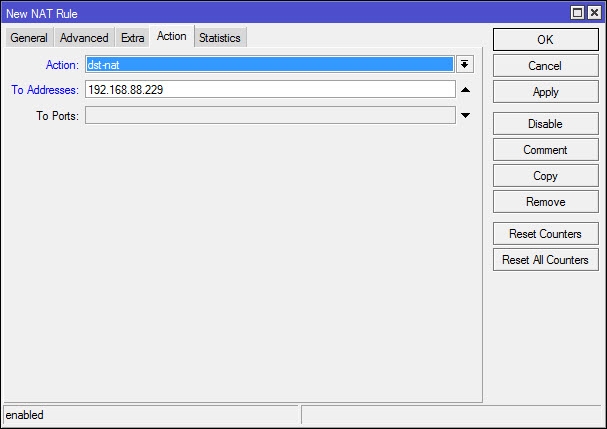Go to the Statistics tab
This screenshot has height=429, width=607.
(x=219, y=38)
